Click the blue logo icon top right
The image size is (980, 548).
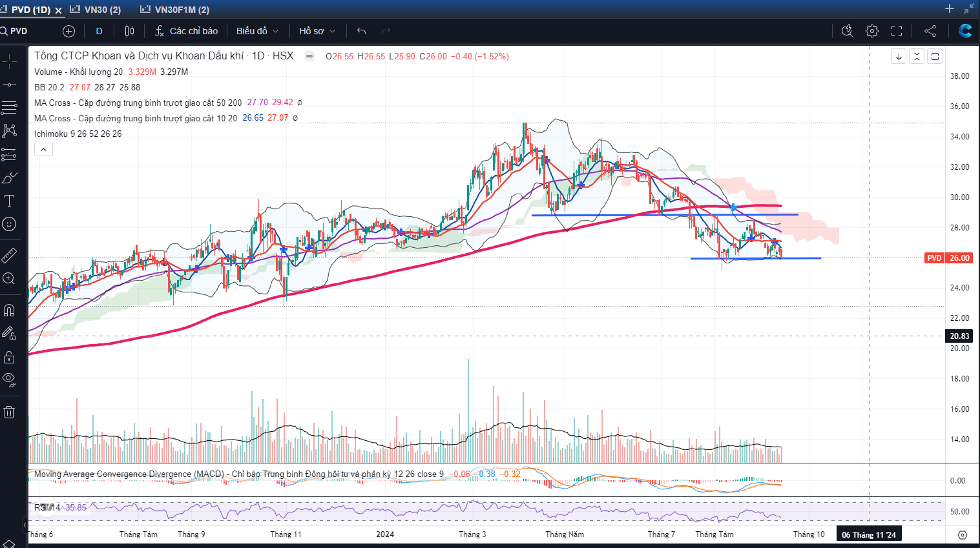[x=965, y=31]
